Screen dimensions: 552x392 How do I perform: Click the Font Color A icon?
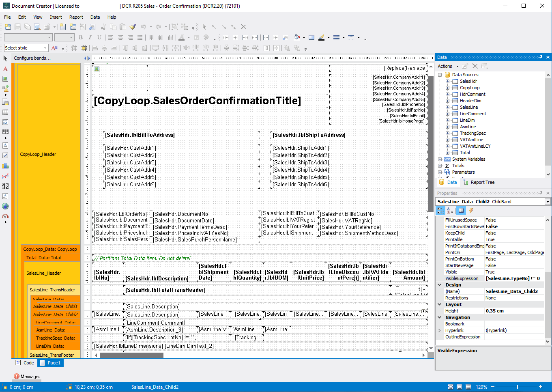click(182, 37)
